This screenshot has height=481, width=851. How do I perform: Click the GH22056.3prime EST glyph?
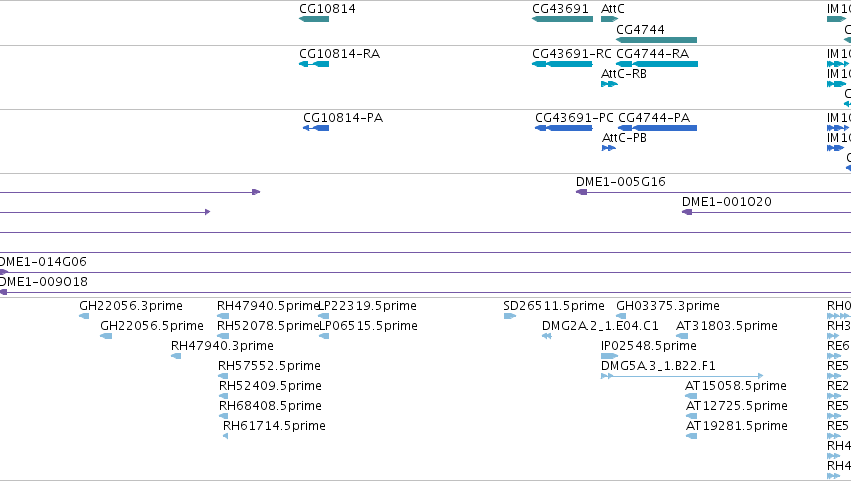pos(84,316)
